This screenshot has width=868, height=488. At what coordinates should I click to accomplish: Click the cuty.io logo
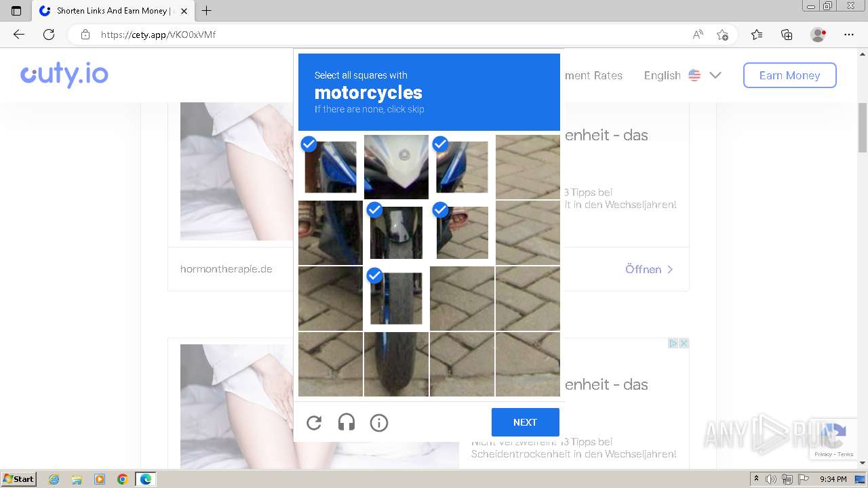click(x=64, y=75)
